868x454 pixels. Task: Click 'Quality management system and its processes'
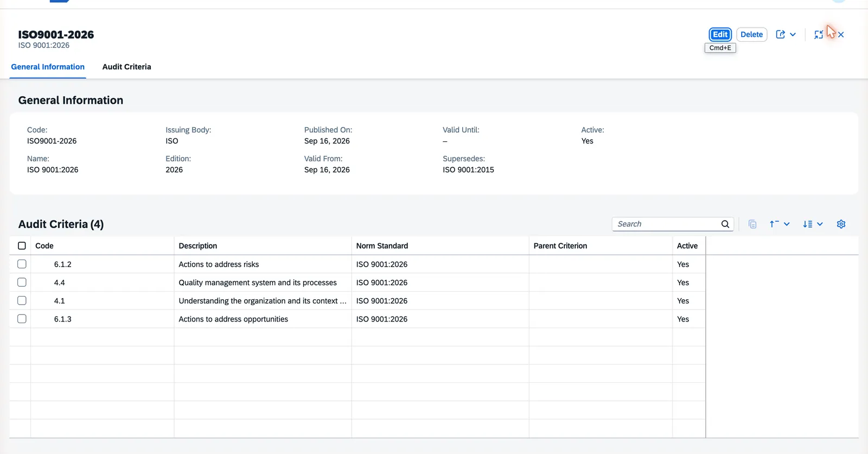pos(258,283)
